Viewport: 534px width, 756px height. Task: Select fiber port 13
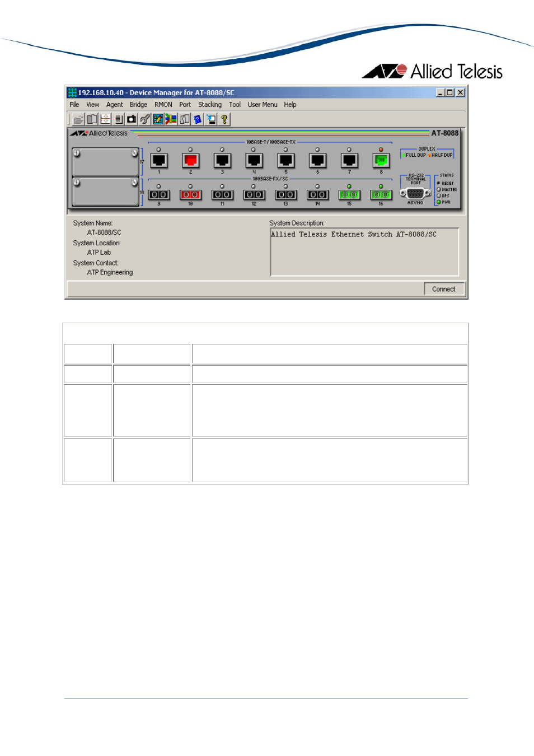(x=286, y=195)
